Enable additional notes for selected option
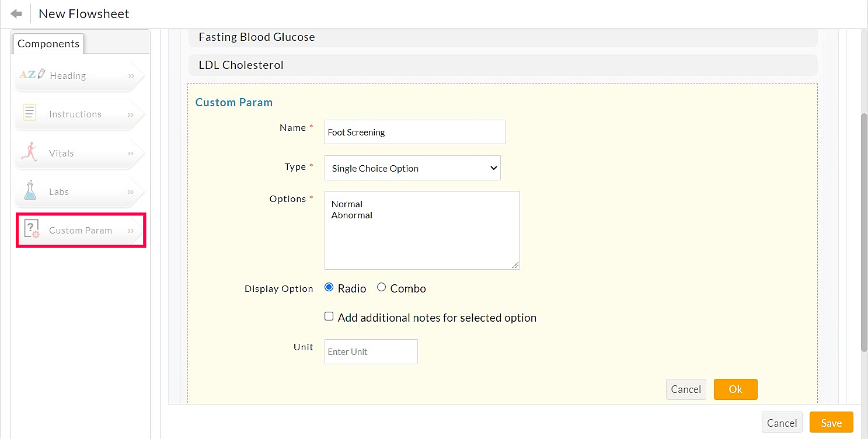 329,316
